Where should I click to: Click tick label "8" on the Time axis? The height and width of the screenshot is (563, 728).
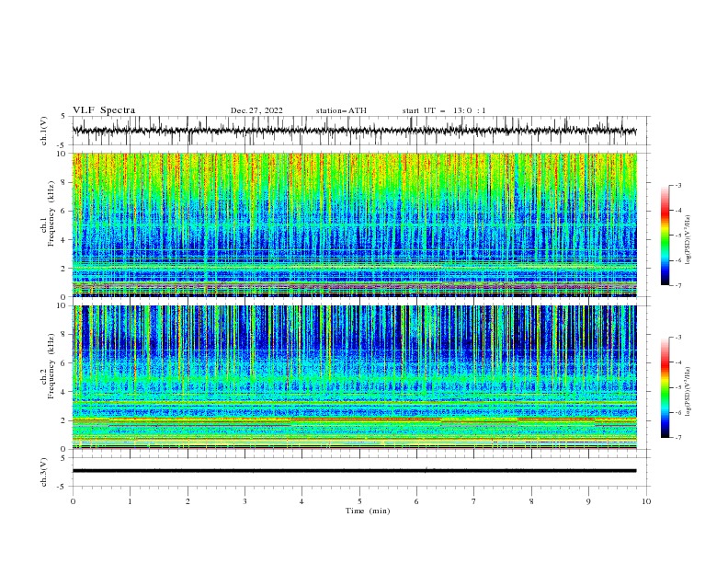(531, 501)
